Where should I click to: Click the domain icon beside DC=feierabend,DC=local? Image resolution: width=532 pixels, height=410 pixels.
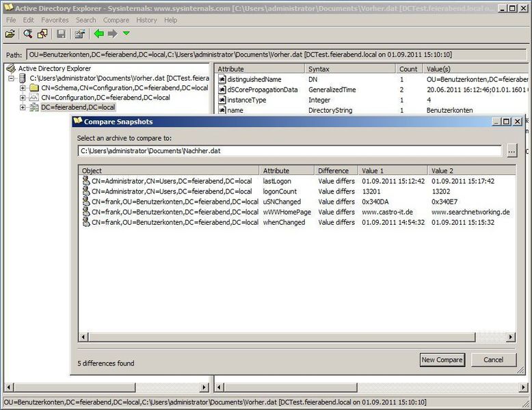coord(34,107)
